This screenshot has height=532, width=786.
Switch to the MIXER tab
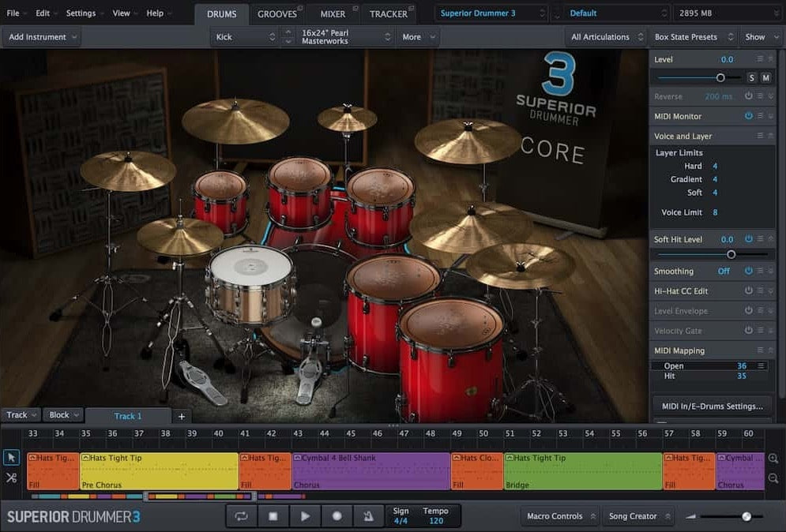(333, 13)
